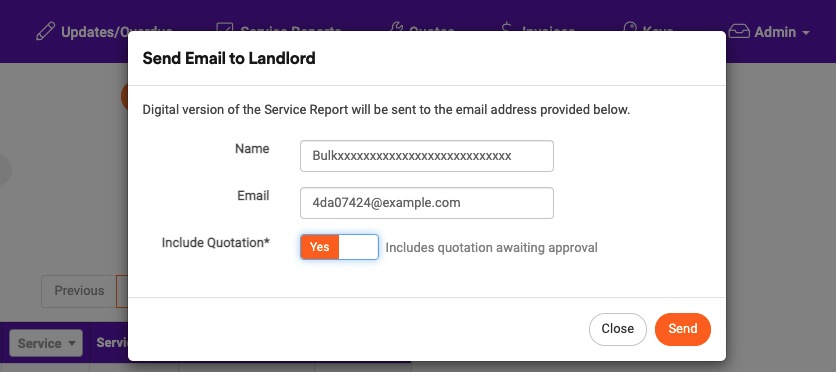Send the email to the landlord
This screenshot has height=372, width=836.
[x=682, y=329]
